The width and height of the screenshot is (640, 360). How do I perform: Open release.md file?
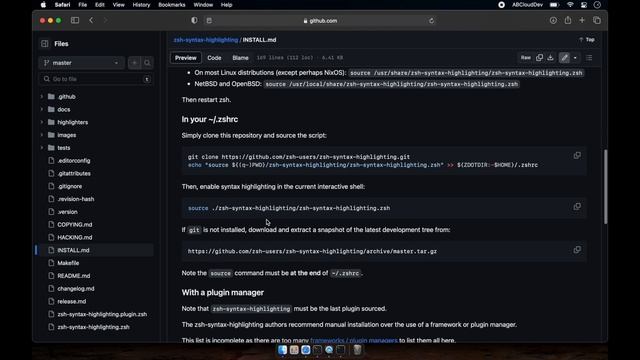coord(71,301)
